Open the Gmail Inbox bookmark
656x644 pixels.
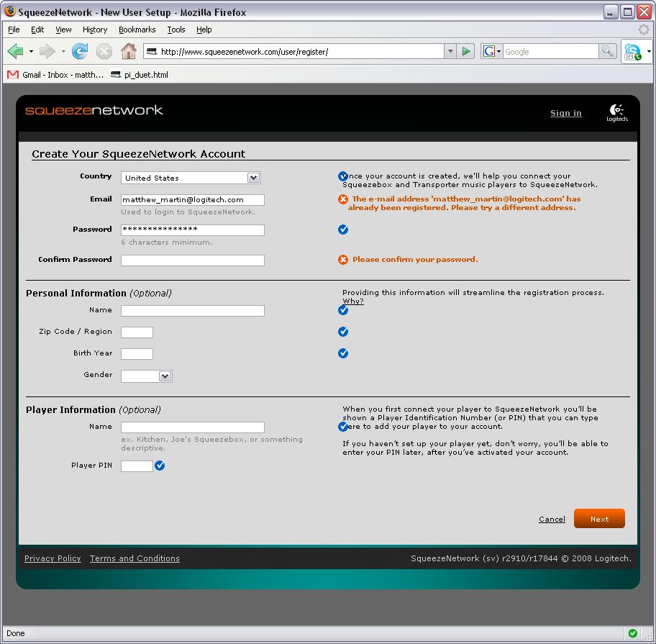coord(56,74)
